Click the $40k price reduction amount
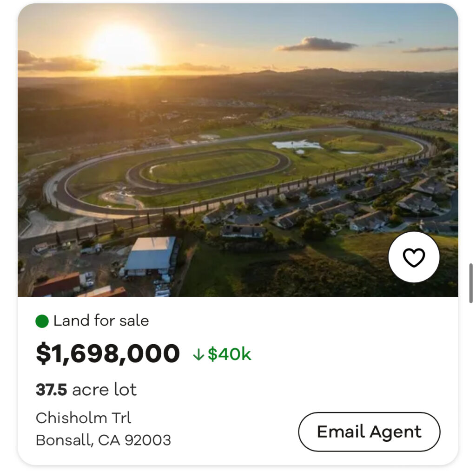Viewport: 476px width, 471px height. click(x=229, y=354)
